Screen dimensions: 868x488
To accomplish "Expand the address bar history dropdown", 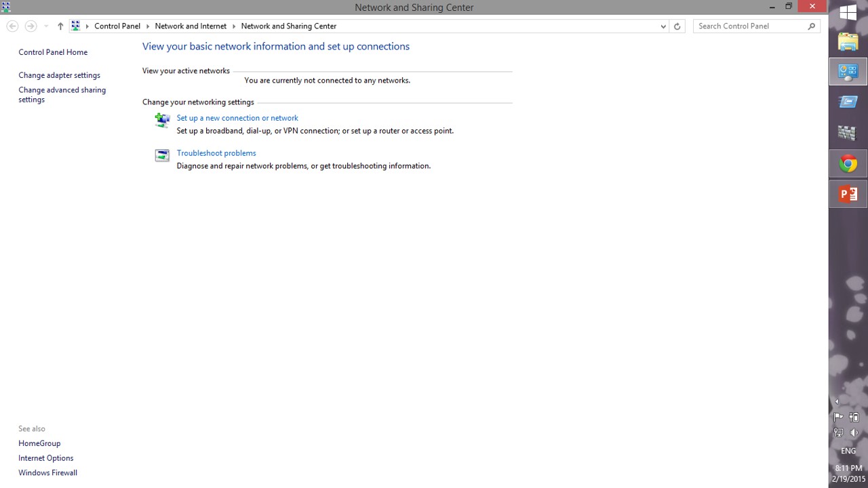I will (663, 26).
